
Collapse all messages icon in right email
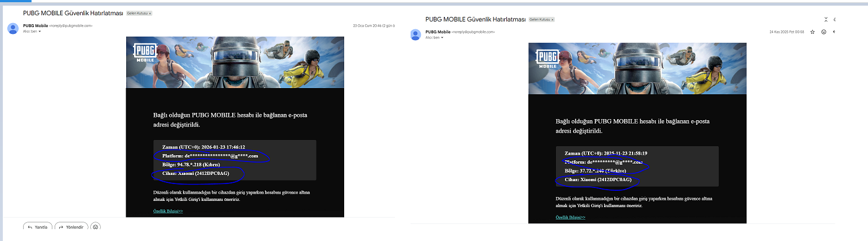pos(826,19)
